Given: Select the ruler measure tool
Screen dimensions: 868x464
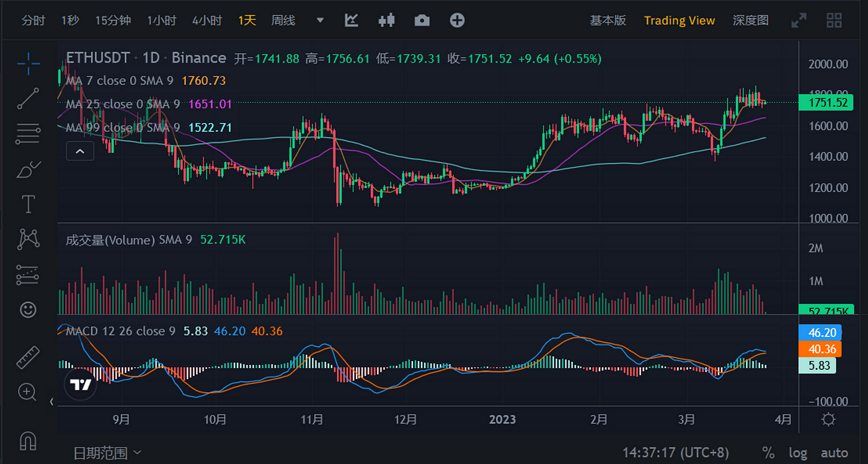Looking at the screenshot, I should pos(28,357).
